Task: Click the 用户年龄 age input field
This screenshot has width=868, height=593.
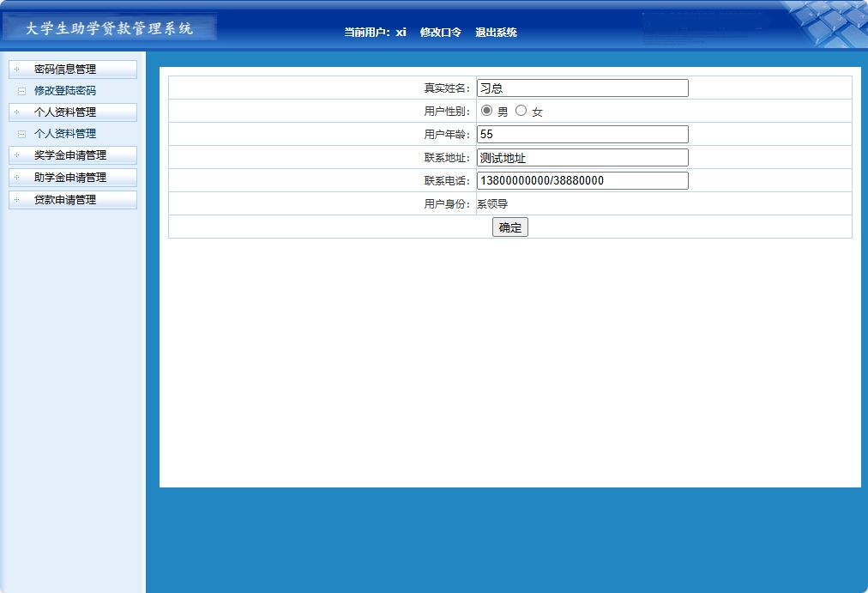Action: click(582, 134)
